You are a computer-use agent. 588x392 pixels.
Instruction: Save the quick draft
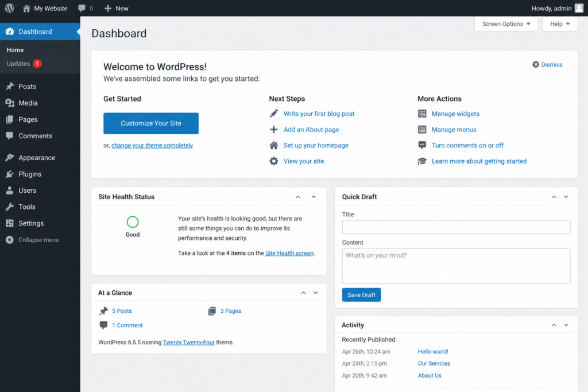click(x=362, y=295)
